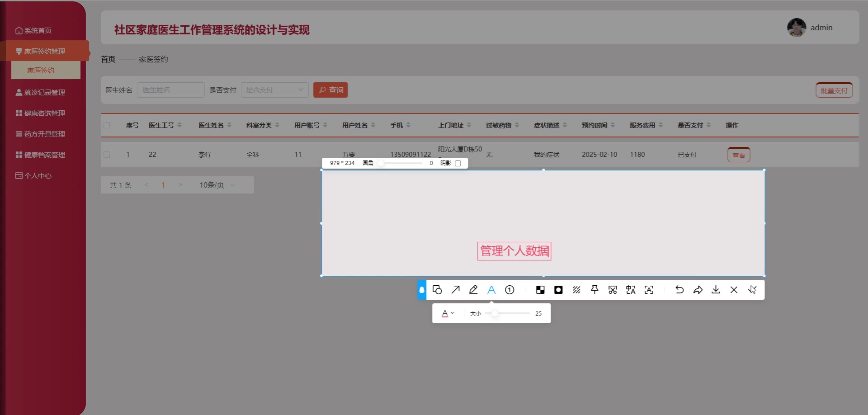Go to the previous page arrow
Viewport: 868px width, 415px height.
point(146,185)
